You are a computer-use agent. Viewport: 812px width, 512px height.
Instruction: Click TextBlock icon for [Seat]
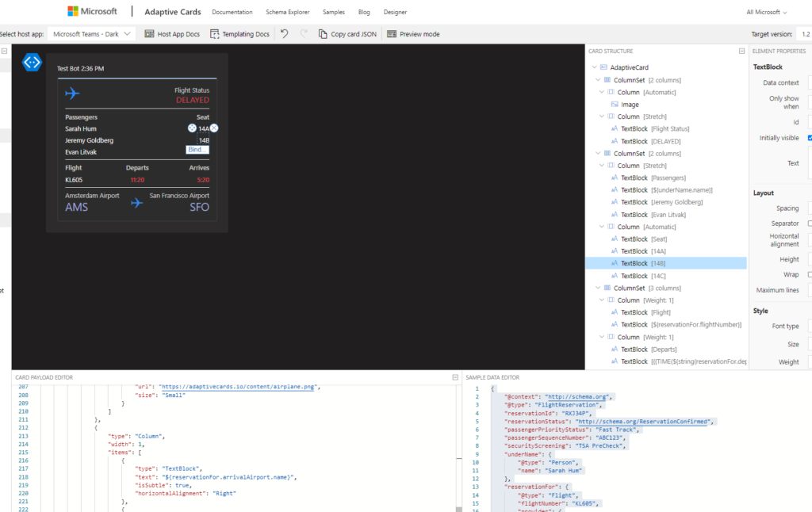[x=615, y=239]
